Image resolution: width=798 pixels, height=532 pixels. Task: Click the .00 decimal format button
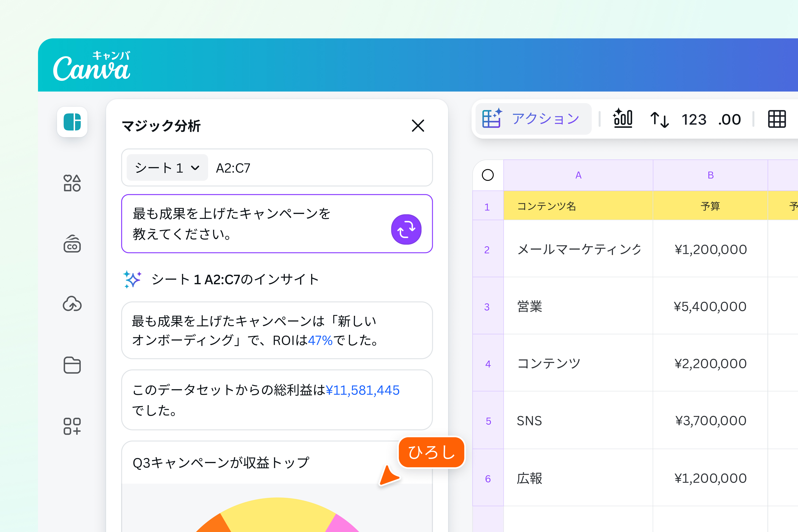(x=730, y=119)
